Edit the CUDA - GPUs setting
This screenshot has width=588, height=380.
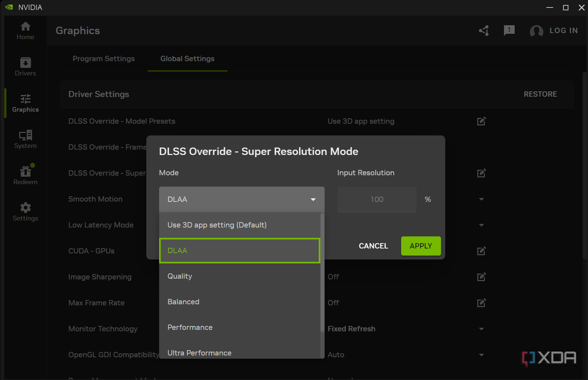[481, 251]
